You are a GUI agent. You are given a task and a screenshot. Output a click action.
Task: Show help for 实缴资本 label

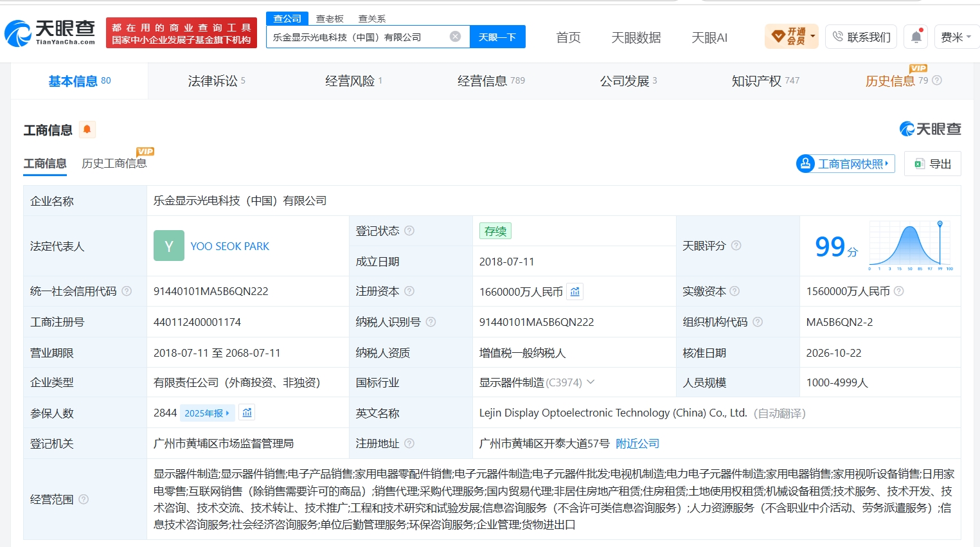pos(735,291)
